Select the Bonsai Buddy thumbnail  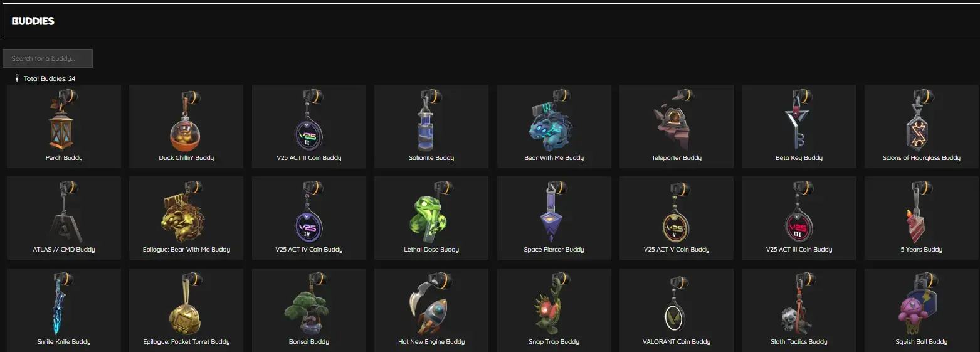[308, 303]
